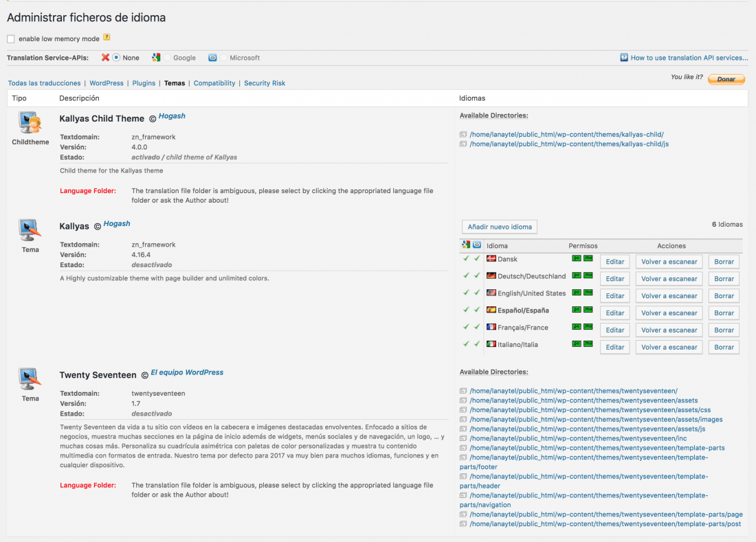Select the Google translation service radio
The image size is (756, 542).
pyautogui.click(x=167, y=58)
